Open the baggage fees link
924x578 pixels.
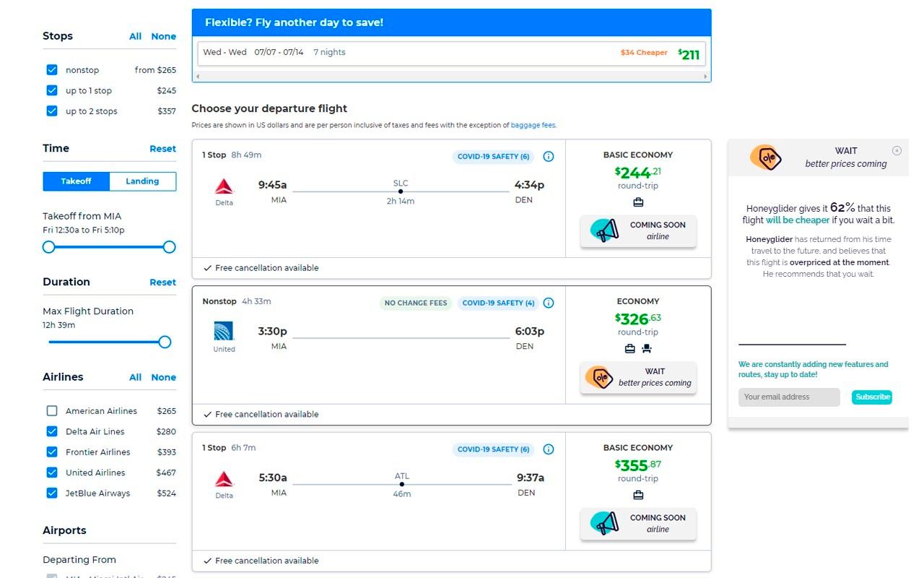[x=533, y=125]
